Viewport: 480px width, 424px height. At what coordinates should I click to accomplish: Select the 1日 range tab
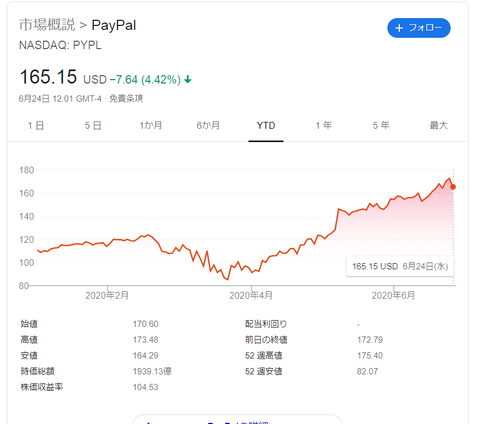pos(36,126)
